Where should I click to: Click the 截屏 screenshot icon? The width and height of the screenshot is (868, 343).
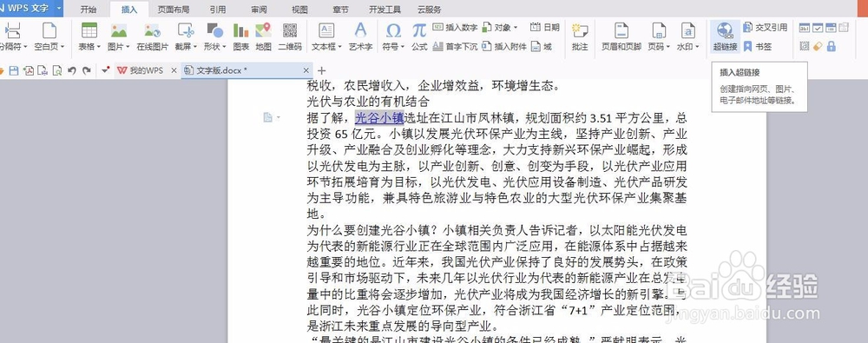point(186,30)
